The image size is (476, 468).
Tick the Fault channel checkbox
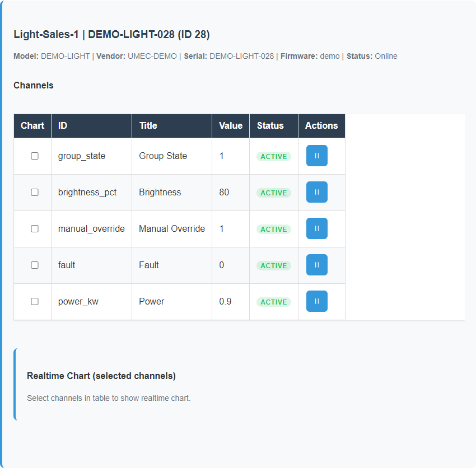click(x=34, y=265)
